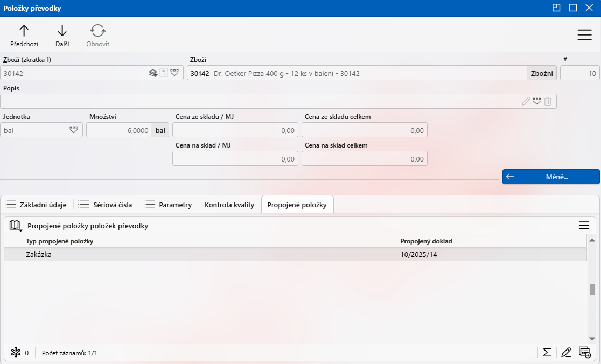Click the add record table icon in the status bar
Screen dimensions: 601x364
coord(585,353)
